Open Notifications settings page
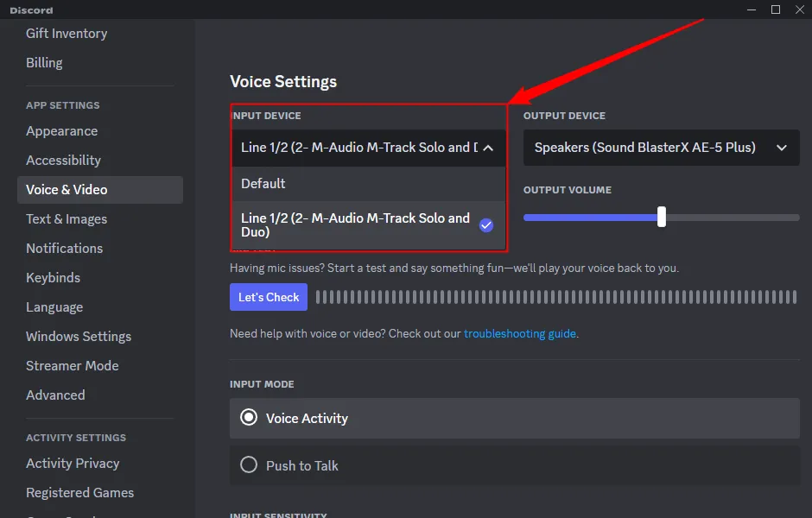 coord(64,249)
